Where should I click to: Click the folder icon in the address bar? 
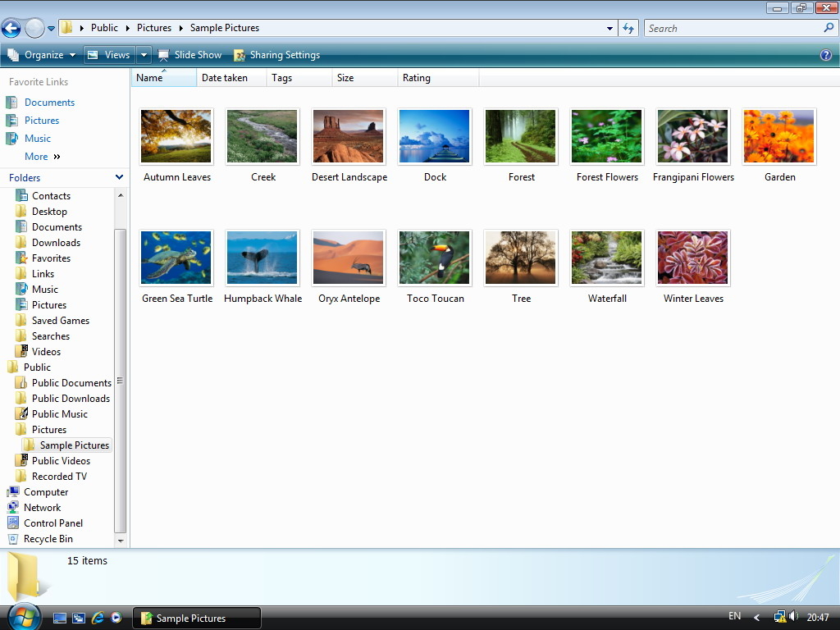66,28
